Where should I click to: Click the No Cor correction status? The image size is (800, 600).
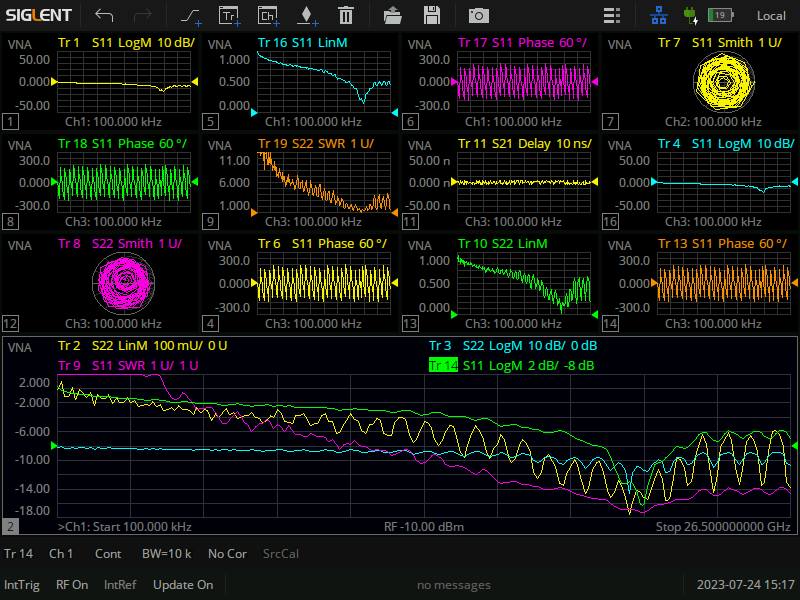point(227,553)
